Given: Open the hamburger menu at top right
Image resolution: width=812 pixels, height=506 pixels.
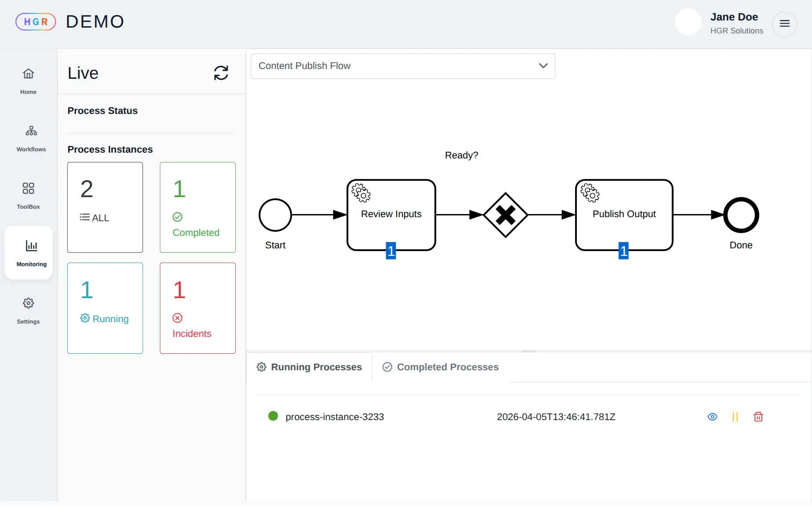Looking at the screenshot, I should pos(784,24).
